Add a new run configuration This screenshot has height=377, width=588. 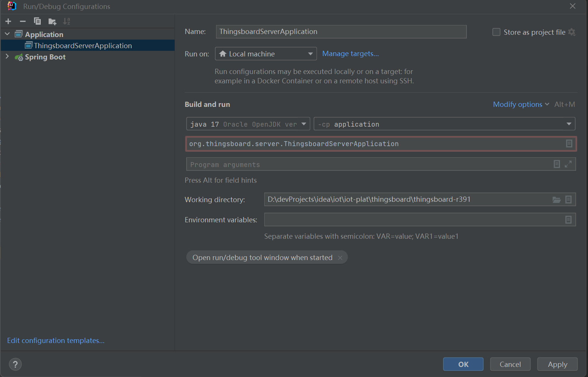[8, 21]
